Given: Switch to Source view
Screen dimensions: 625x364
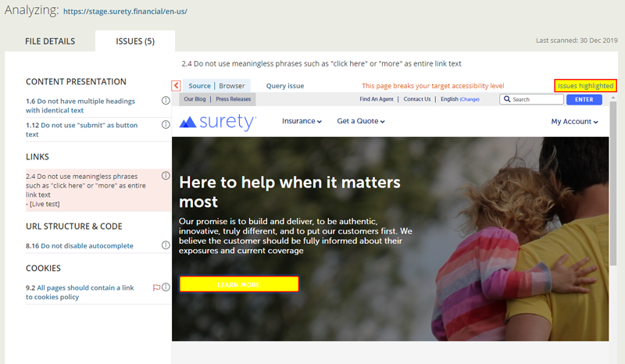Looking at the screenshot, I should coord(199,86).
